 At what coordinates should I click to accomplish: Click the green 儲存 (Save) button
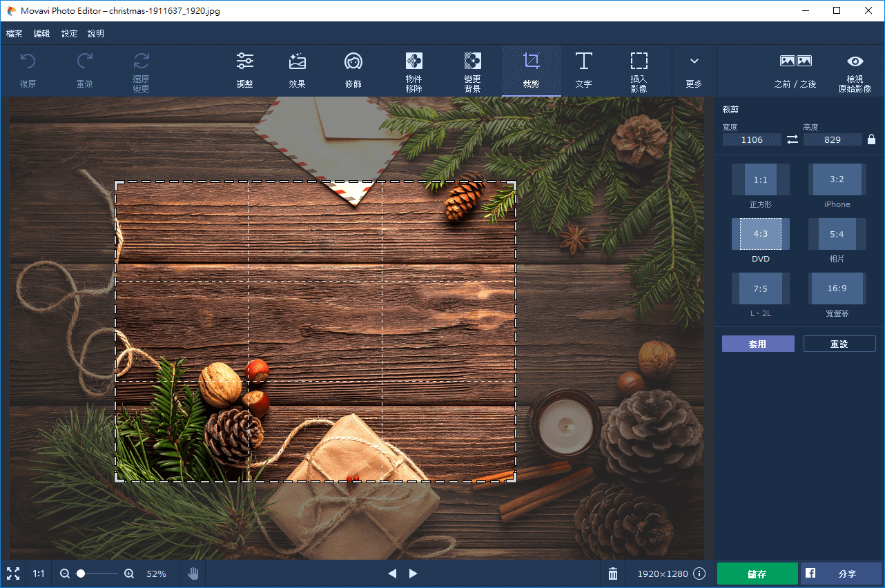click(x=757, y=574)
